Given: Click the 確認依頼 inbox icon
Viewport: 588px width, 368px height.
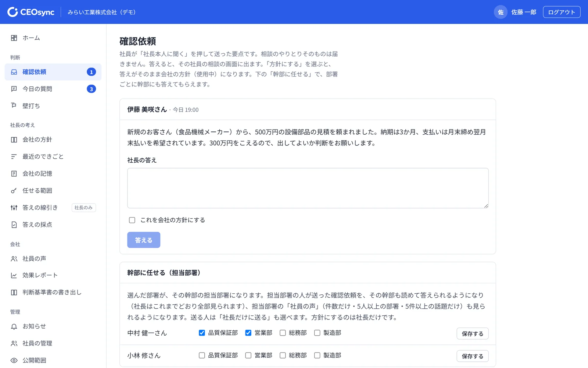Looking at the screenshot, I should [x=14, y=72].
